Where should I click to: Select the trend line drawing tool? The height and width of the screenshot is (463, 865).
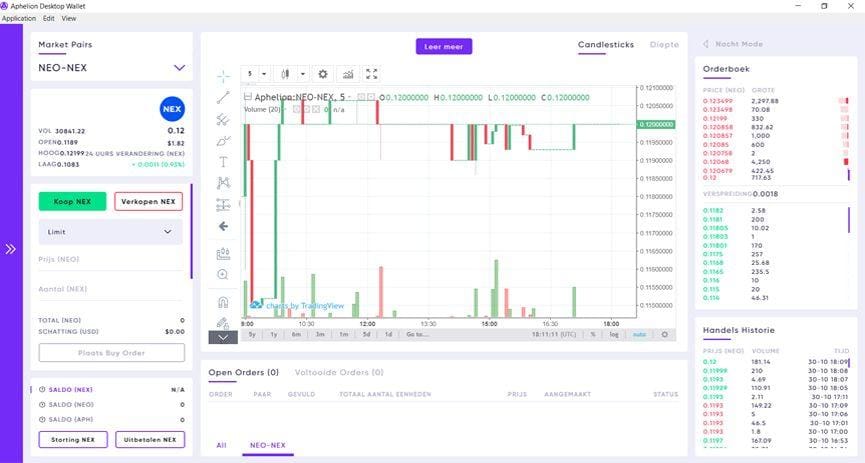pyautogui.click(x=223, y=98)
